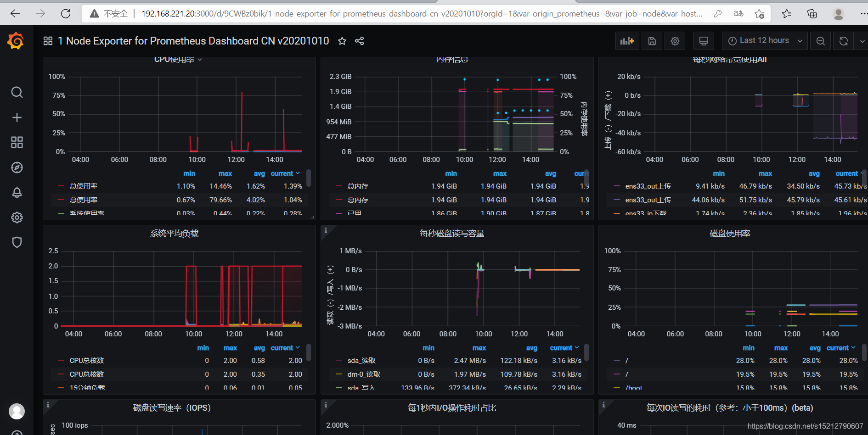Screen dimensions: 868x435
Task: Share the dashboard via share icon
Action: click(360, 41)
